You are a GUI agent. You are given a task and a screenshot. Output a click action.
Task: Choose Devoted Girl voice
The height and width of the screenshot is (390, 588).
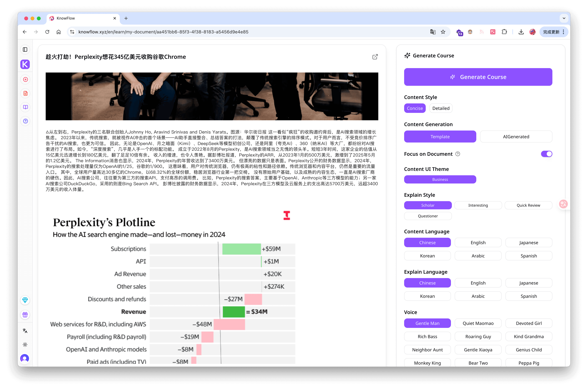529,323
